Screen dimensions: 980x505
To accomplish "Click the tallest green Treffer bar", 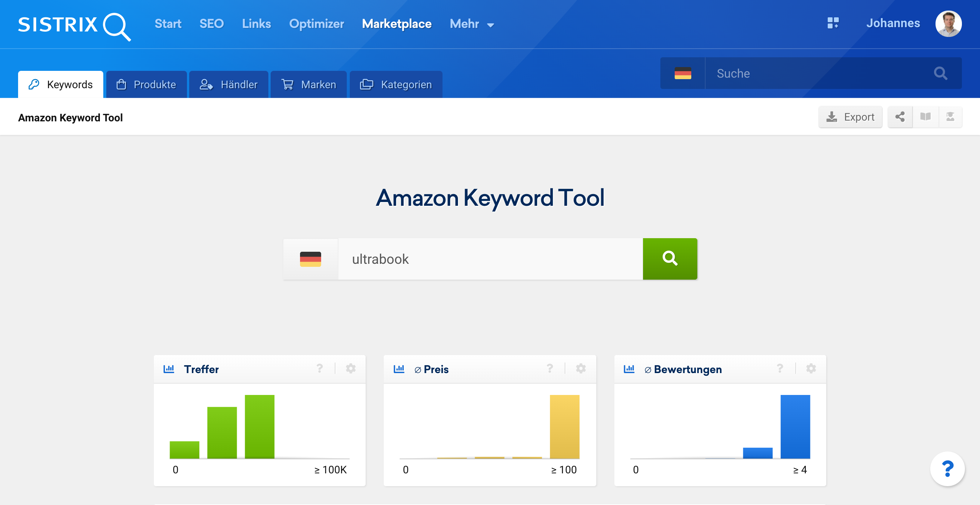I will (x=259, y=426).
